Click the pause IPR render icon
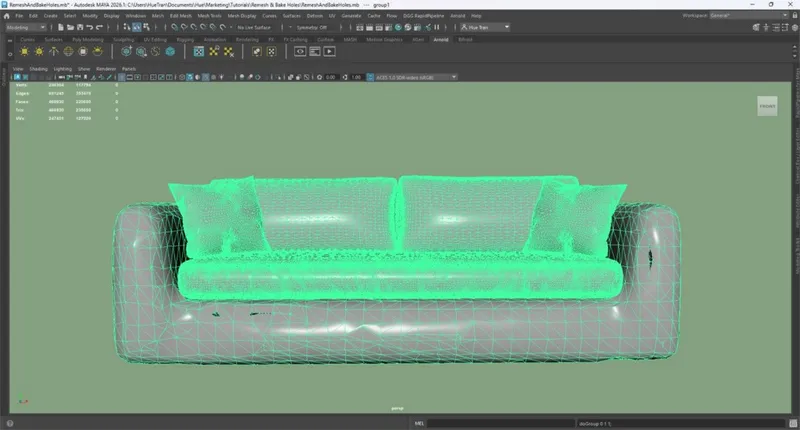This screenshot has width=800, height=430. click(x=437, y=27)
